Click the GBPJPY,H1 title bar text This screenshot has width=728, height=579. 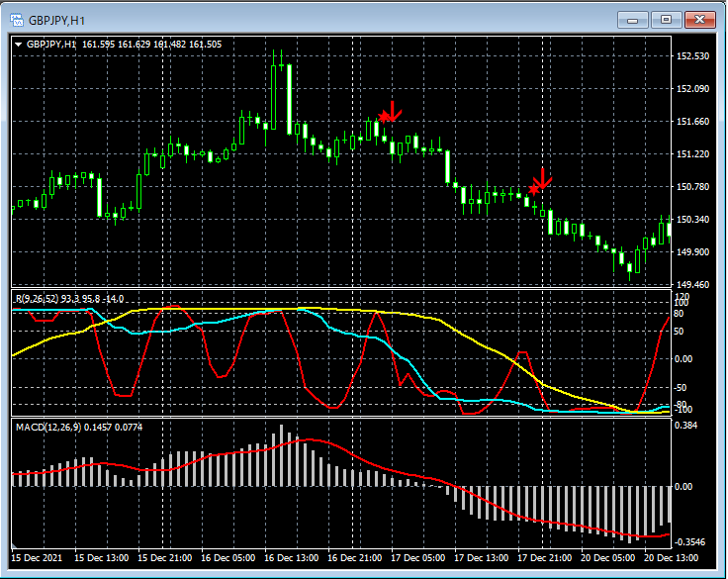[56, 21]
